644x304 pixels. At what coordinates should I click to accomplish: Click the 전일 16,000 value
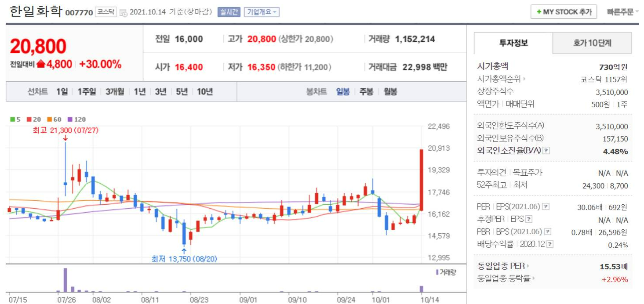189,39
